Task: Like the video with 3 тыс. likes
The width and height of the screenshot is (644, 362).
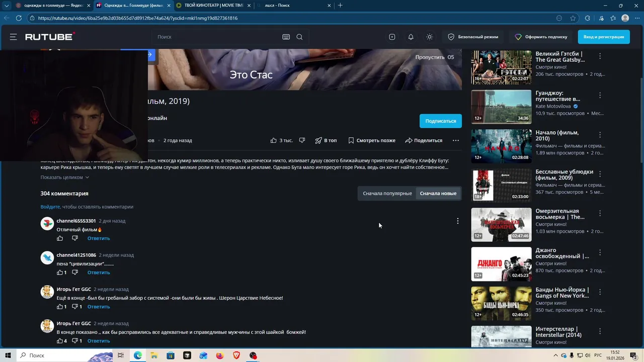Action: [x=281, y=140]
